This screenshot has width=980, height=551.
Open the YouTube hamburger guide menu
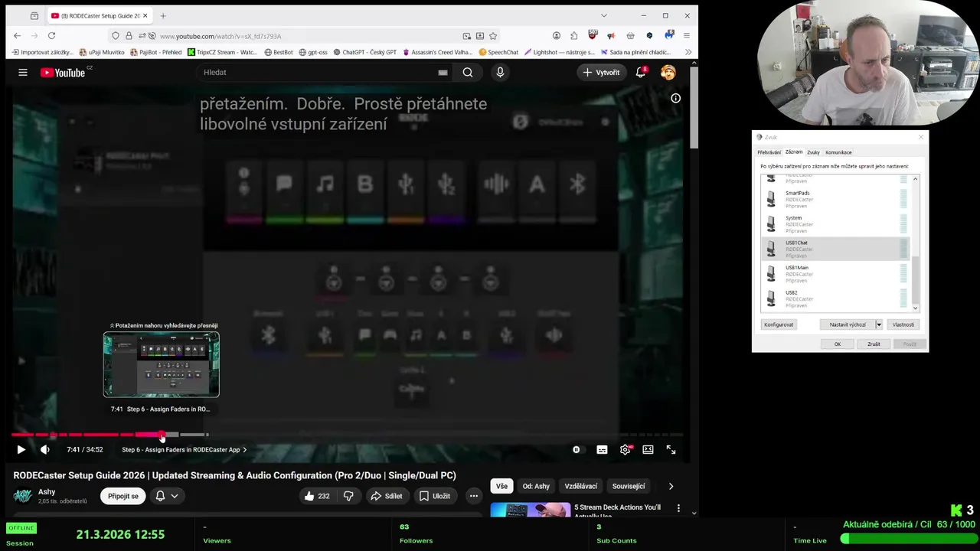[x=23, y=72]
